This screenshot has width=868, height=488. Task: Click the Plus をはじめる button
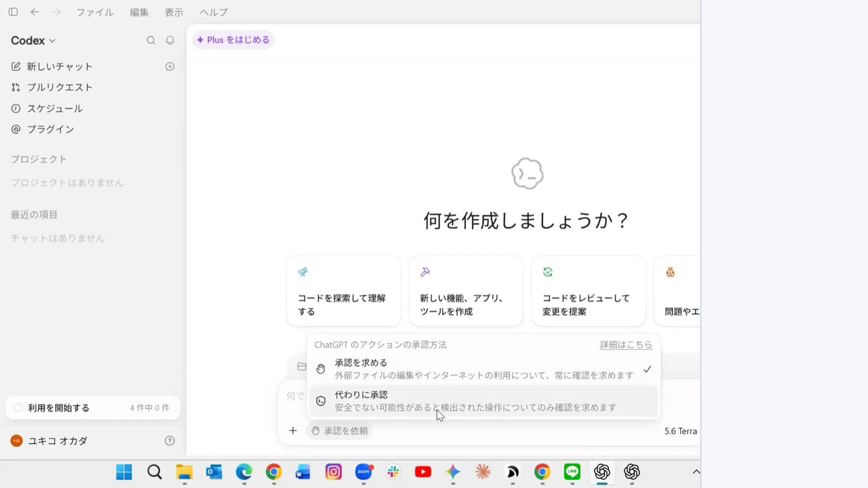[x=233, y=40]
